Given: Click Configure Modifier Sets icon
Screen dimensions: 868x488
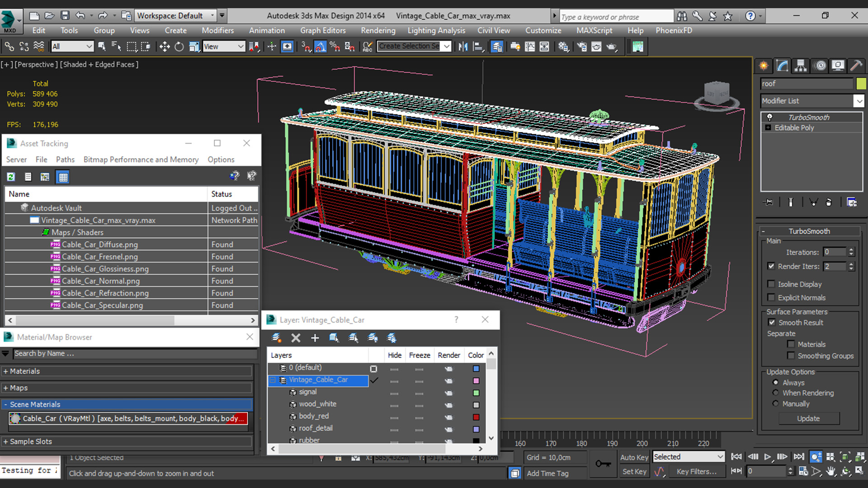Looking at the screenshot, I should click(x=852, y=202).
